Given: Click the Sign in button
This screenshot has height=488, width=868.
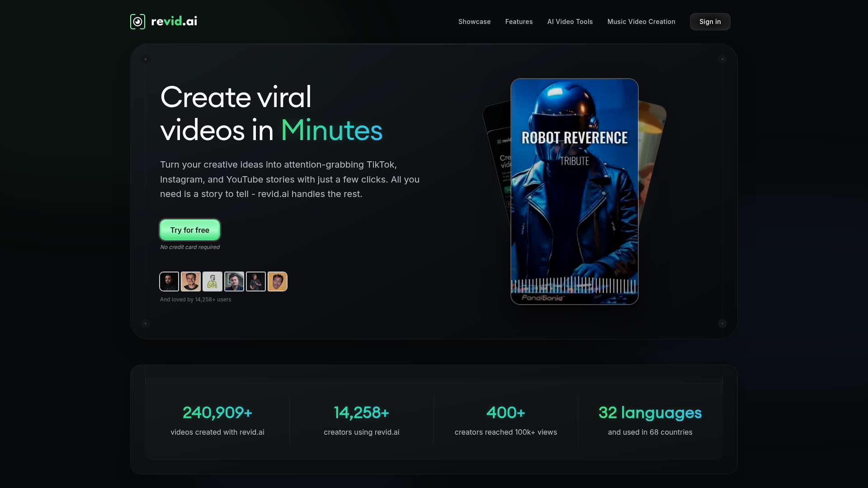Looking at the screenshot, I should pyautogui.click(x=710, y=22).
